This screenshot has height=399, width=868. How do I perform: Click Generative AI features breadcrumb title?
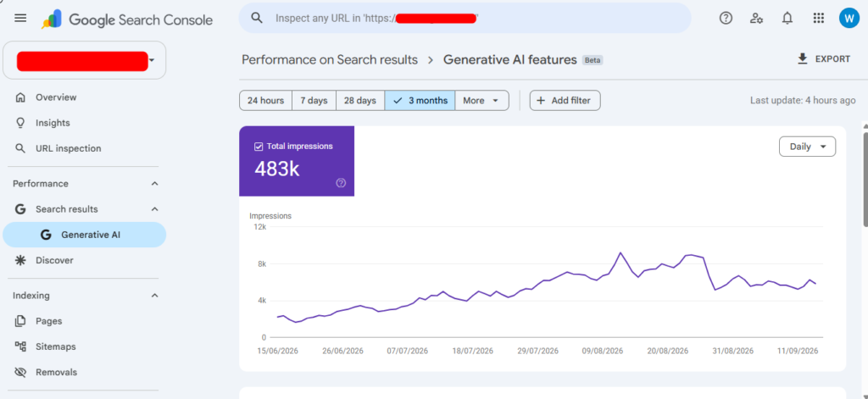tap(509, 60)
